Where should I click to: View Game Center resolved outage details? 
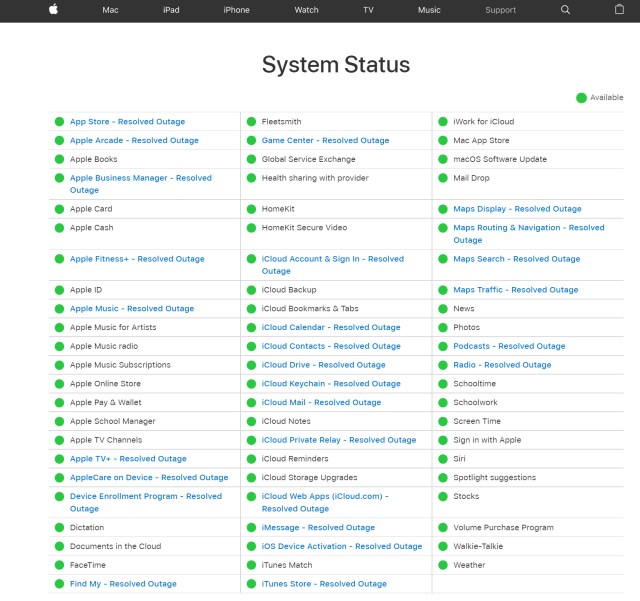point(325,140)
